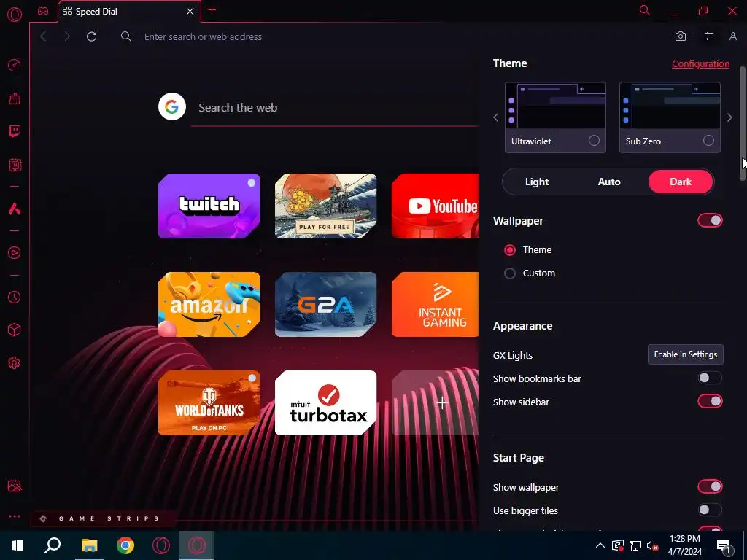This screenshot has height=560, width=747.
Task: Reload the current page
Action: [x=91, y=36]
